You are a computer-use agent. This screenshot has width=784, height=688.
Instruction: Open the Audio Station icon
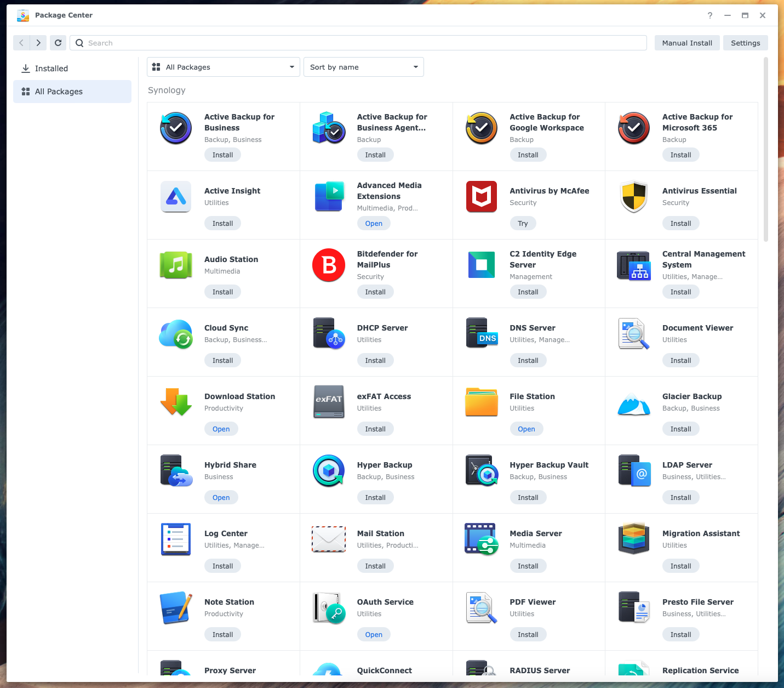pos(176,265)
